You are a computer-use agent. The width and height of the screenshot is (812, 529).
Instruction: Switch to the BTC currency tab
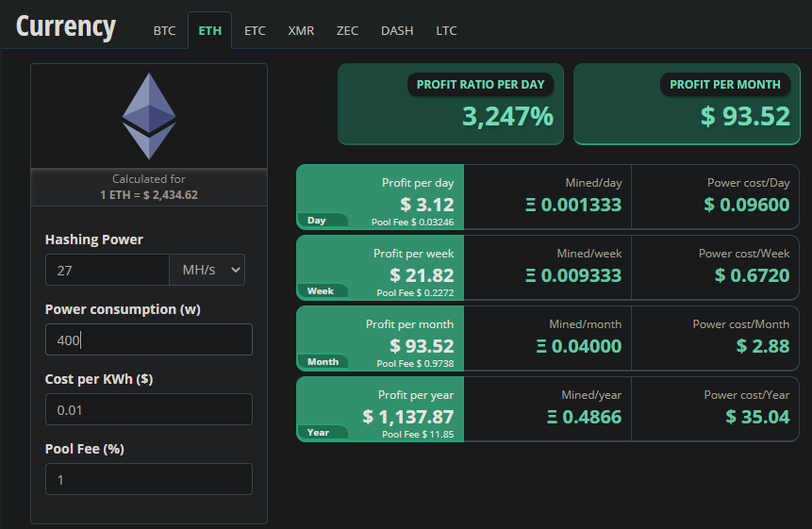click(164, 30)
